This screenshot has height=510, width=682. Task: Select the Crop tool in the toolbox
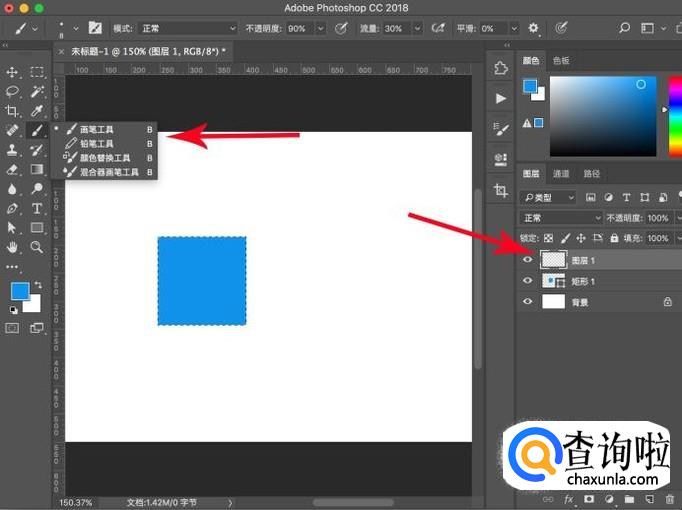pos(13,111)
